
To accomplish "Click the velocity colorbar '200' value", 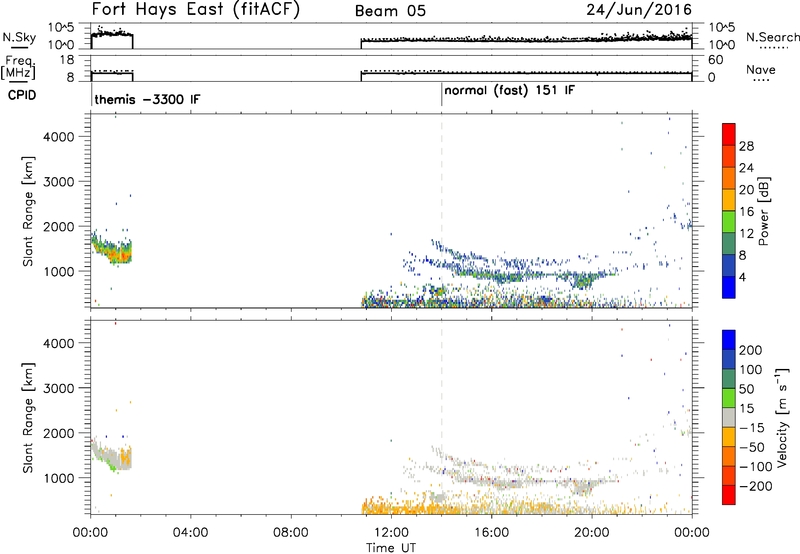I will point(751,350).
